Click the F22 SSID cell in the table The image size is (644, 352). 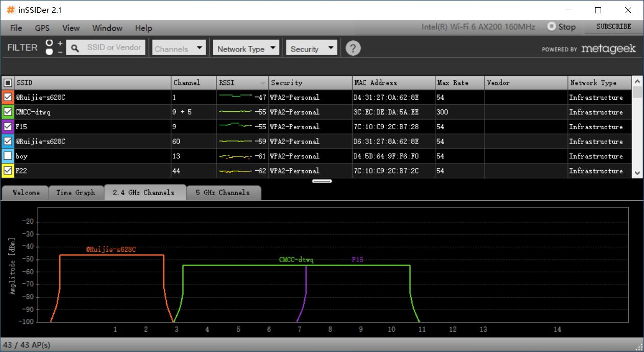click(x=92, y=171)
